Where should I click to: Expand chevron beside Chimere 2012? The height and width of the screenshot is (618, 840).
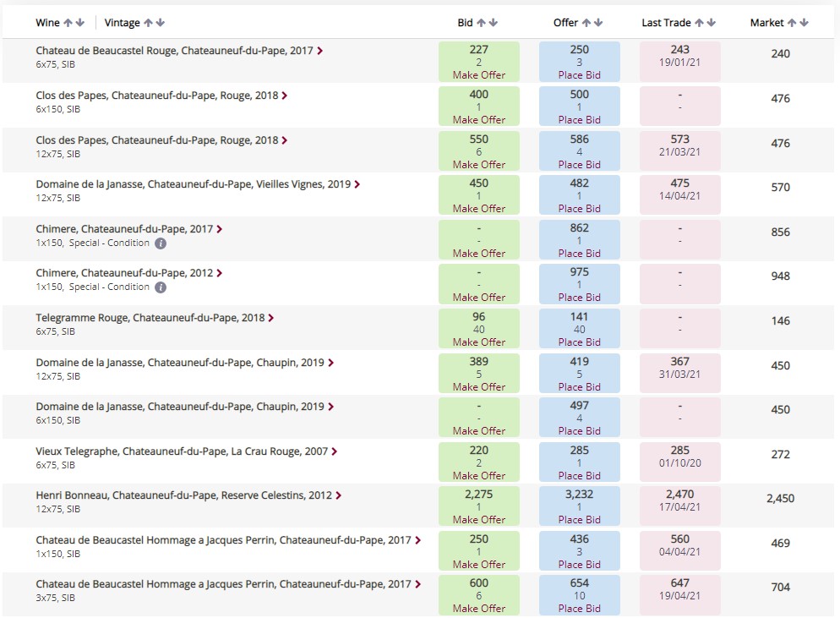[219, 273]
